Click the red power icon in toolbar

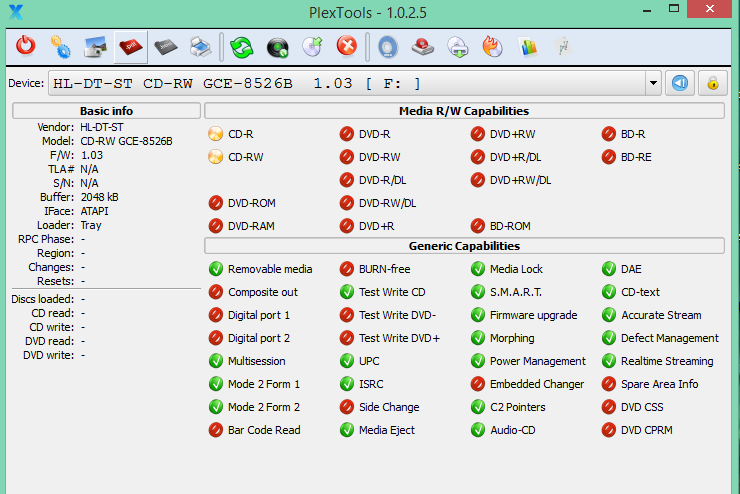tap(25, 47)
